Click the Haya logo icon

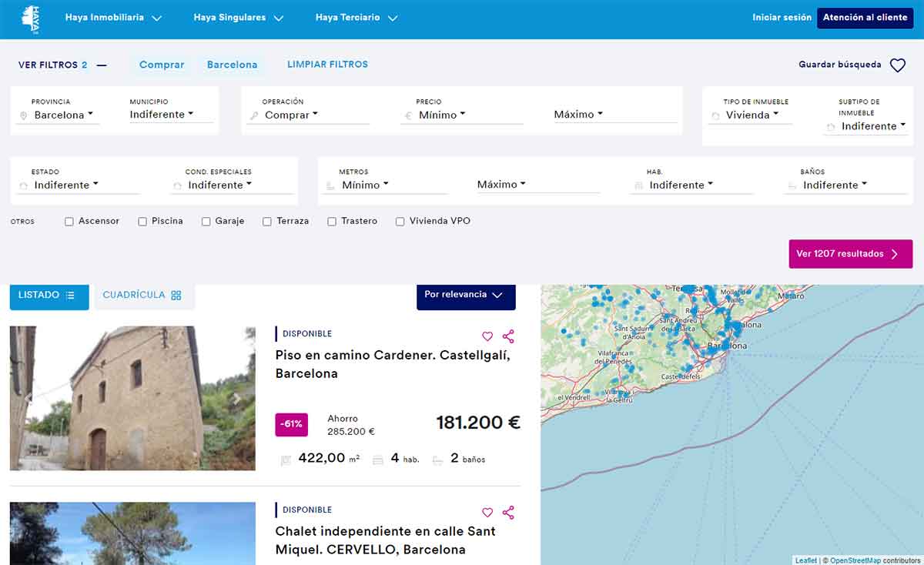coord(31,19)
